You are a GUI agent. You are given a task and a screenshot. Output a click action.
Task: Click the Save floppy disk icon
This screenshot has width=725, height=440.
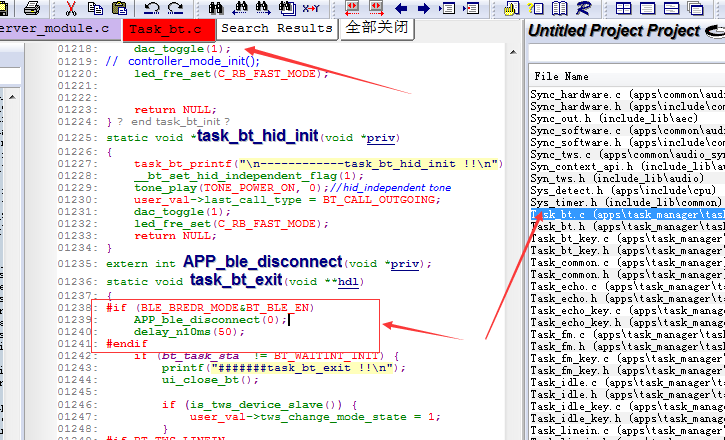4,7
